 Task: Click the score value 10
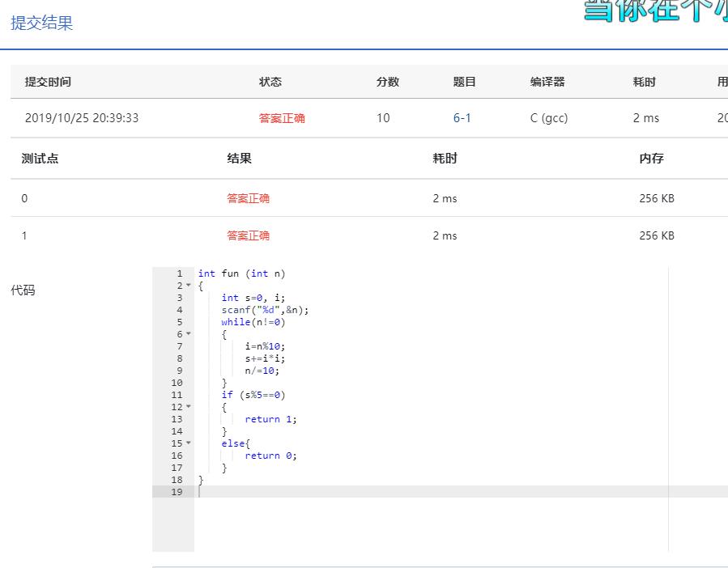coord(383,118)
